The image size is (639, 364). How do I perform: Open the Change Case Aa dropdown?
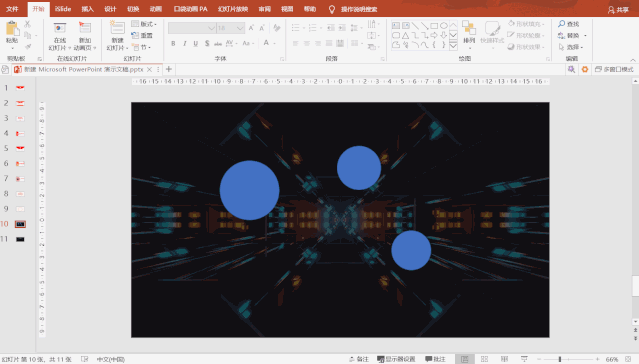247,43
